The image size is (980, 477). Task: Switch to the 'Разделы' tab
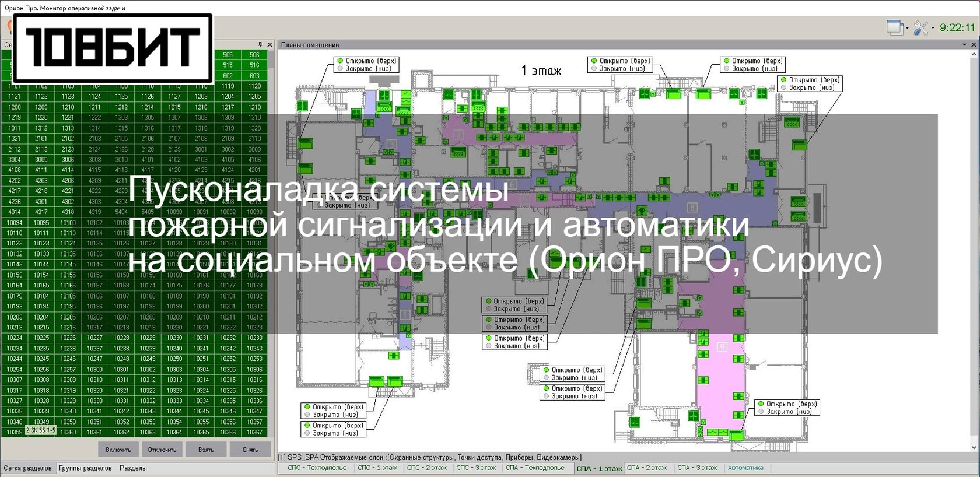(133, 468)
